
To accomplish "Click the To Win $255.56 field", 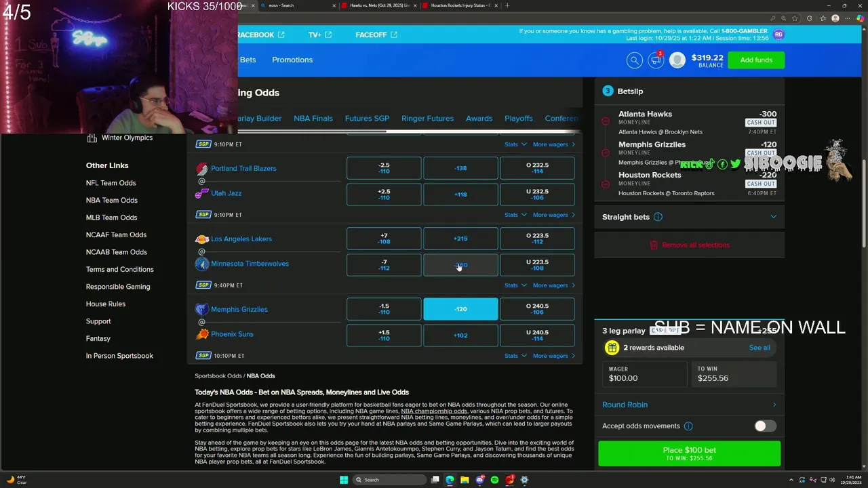I will point(733,374).
